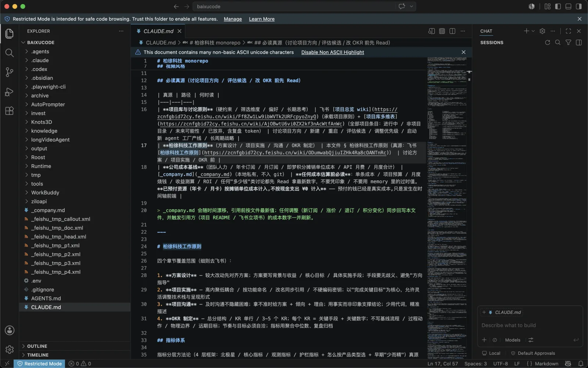Click Restricted Mode in status bar
The image size is (588, 368).
point(40,364)
